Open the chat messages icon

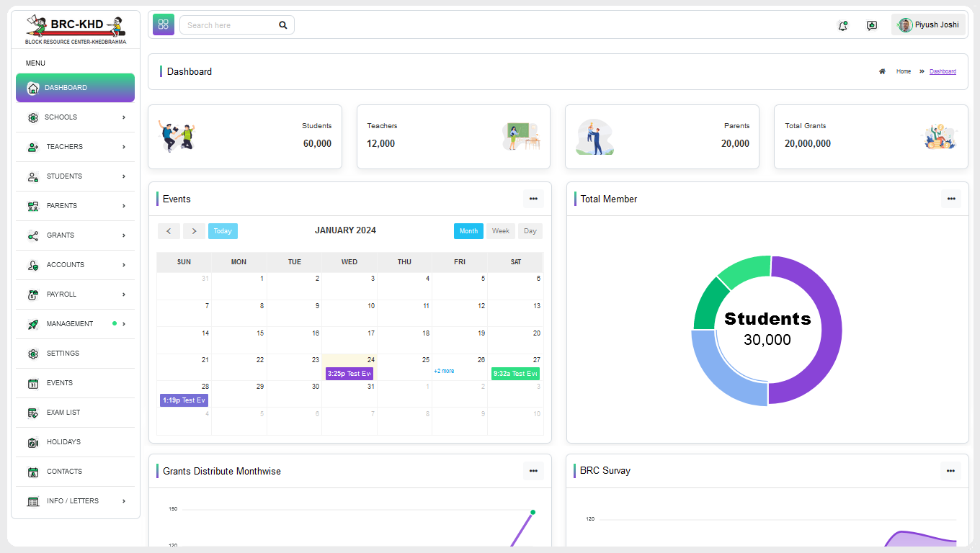[872, 25]
